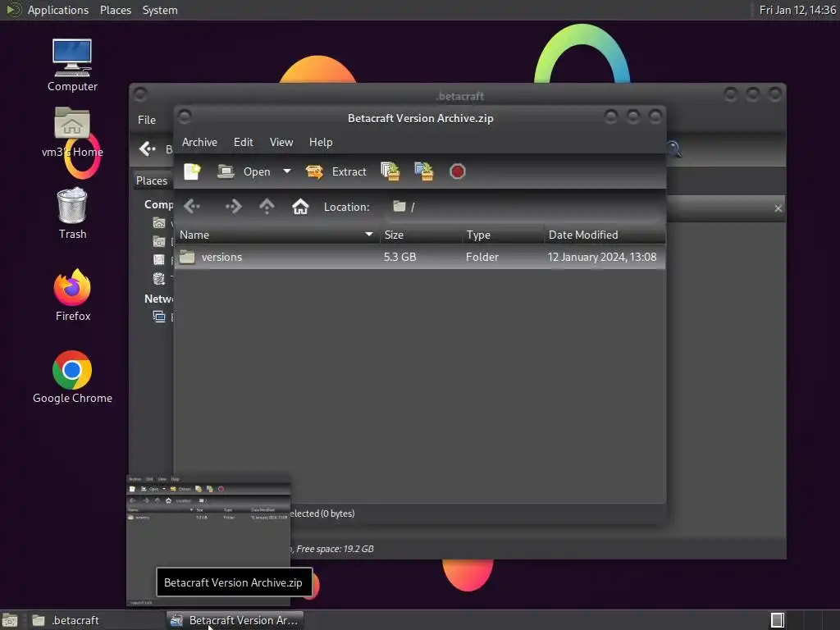Image resolution: width=840 pixels, height=630 pixels.
Task: Open the Places sidebar selector in .betacraft
Action: 152,180
